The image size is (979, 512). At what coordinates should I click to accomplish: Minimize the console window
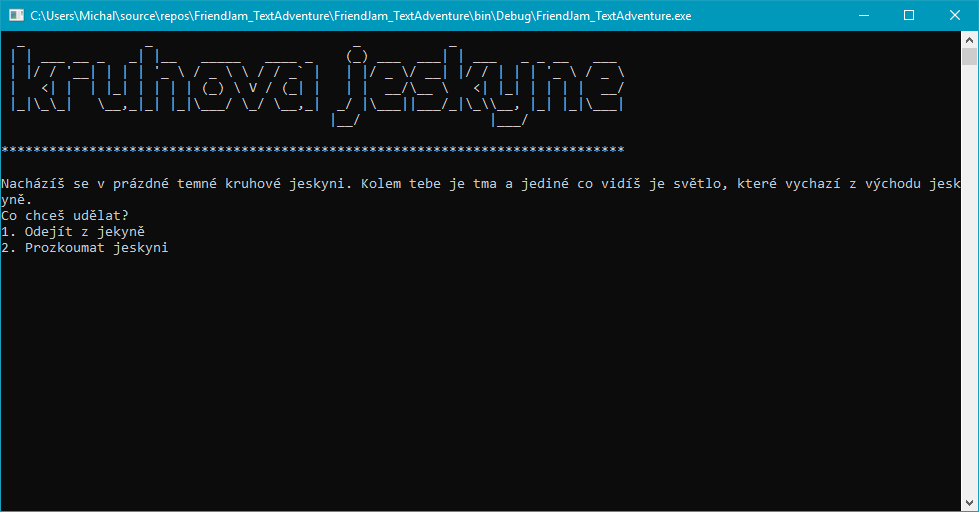click(x=863, y=16)
